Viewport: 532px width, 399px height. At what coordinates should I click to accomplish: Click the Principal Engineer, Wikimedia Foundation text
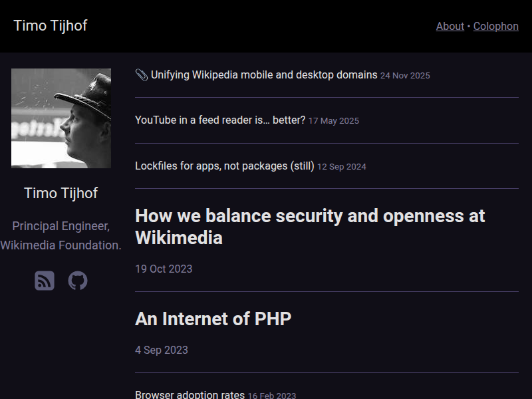tap(61, 235)
